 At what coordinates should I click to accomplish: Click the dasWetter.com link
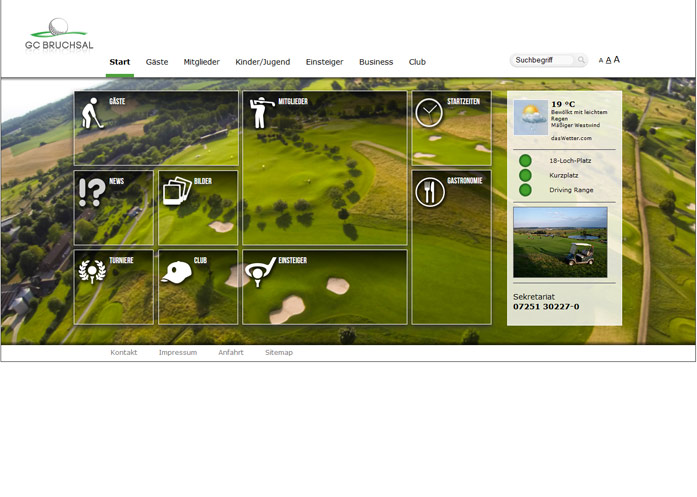pyautogui.click(x=571, y=138)
